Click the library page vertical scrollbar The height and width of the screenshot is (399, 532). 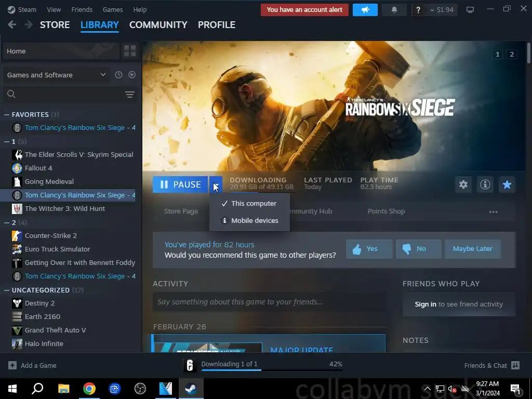pos(528,53)
